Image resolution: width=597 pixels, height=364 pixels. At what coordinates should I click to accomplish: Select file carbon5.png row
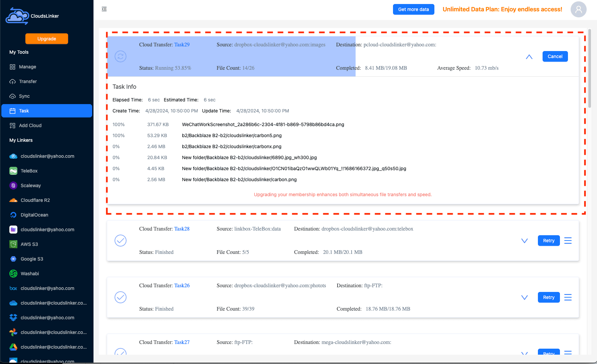click(x=343, y=135)
